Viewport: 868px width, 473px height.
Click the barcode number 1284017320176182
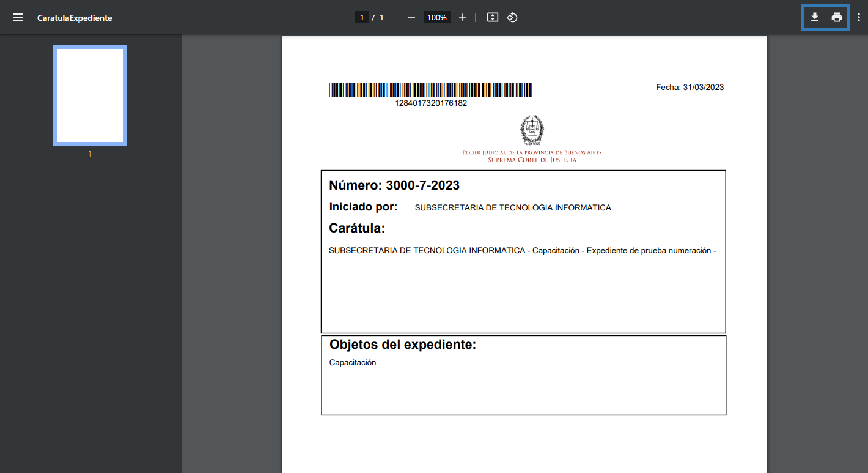431,103
